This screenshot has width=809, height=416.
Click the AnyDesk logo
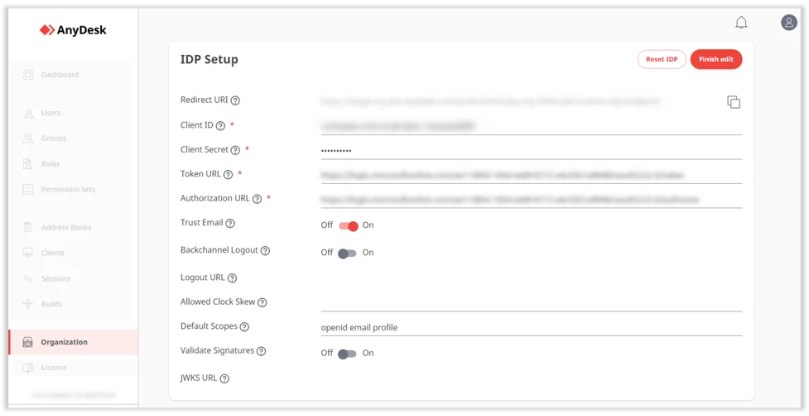click(73, 30)
